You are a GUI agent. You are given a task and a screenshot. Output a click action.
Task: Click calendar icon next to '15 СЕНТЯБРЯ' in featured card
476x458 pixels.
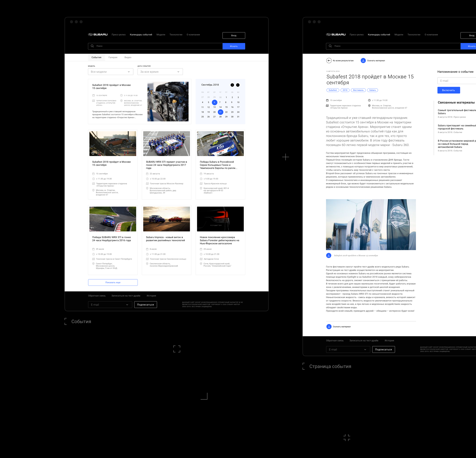coord(93,95)
